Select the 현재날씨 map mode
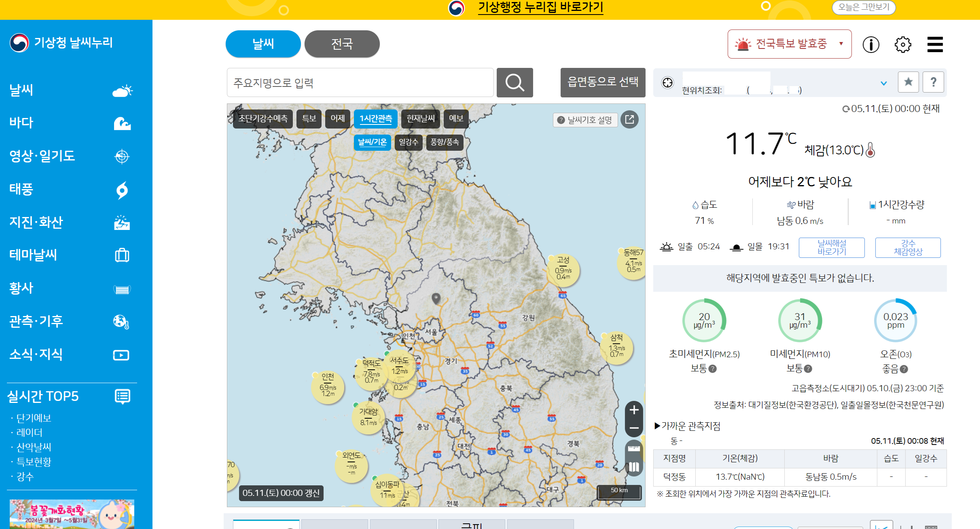This screenshot has width=980, height=529. (420, 118)
